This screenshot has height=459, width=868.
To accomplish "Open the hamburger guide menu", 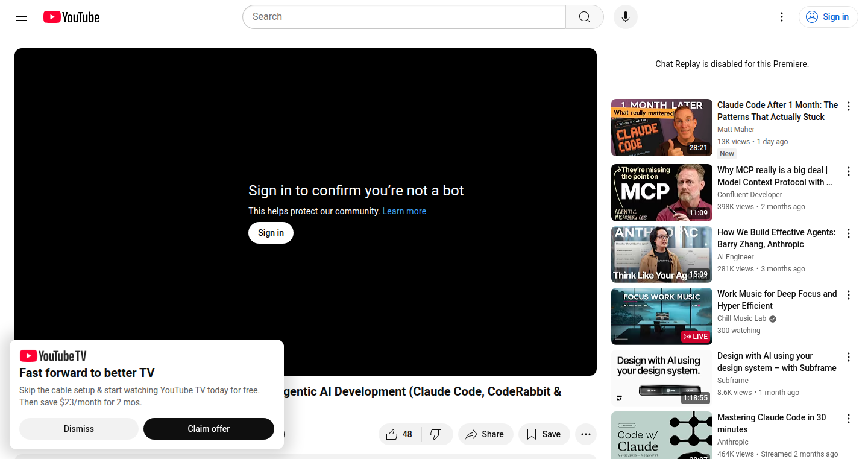I will (x=22, y=17).
